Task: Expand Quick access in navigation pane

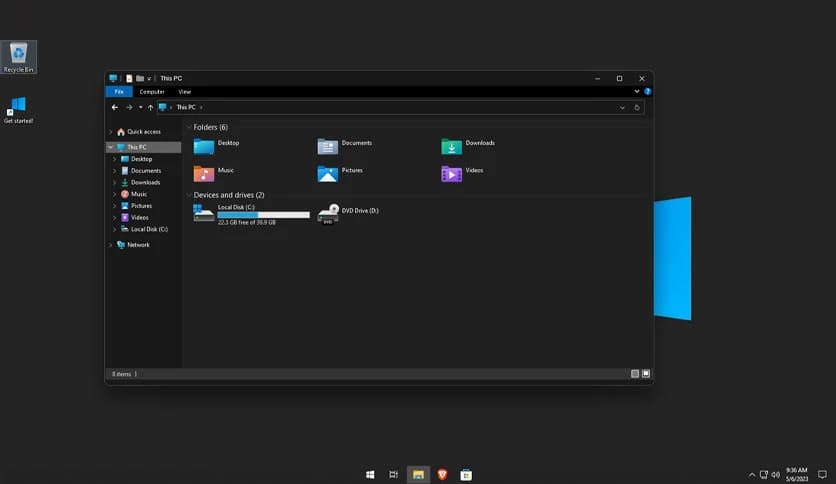Action: point(110,132)
